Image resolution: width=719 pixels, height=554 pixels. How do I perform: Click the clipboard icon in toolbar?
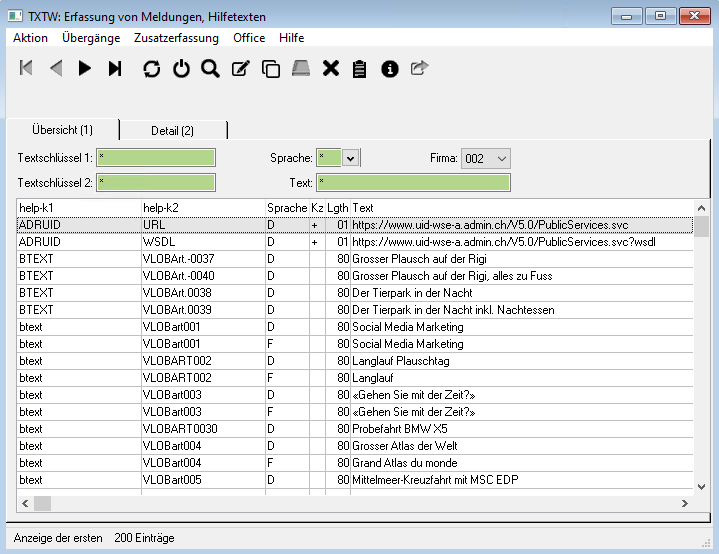coord(360,69)
